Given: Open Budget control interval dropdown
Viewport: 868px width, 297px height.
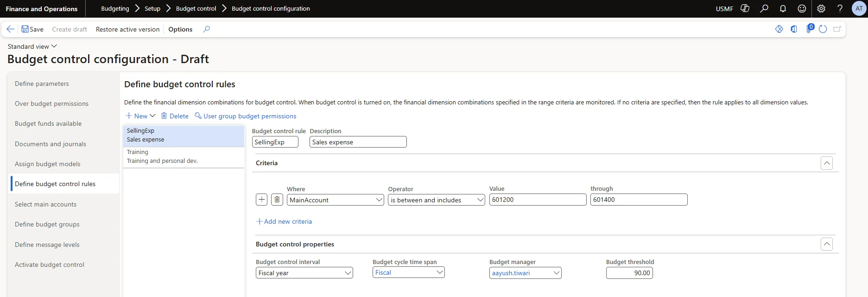Looking at the screenshot, I should pyautogui.click(x=304, y=273).
